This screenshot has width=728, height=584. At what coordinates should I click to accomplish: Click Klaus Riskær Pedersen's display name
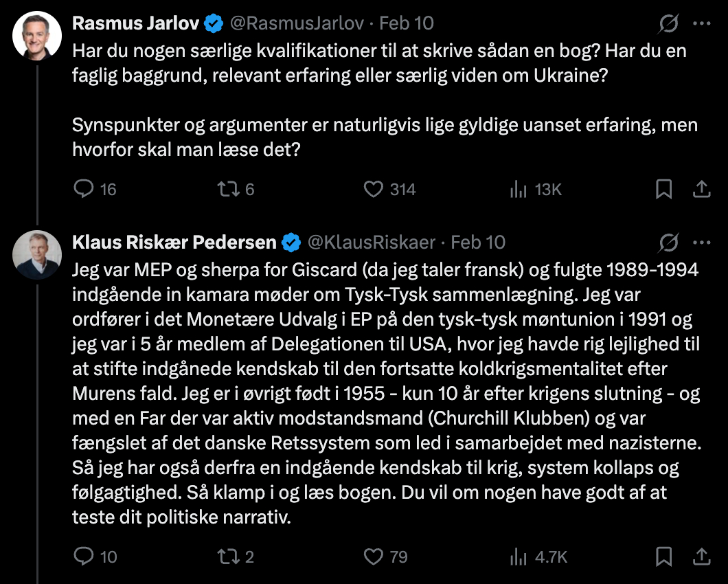(174, 242)
